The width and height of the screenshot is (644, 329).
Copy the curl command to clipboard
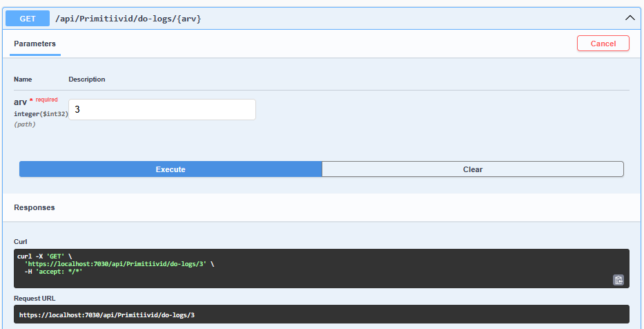click(618, 280)
